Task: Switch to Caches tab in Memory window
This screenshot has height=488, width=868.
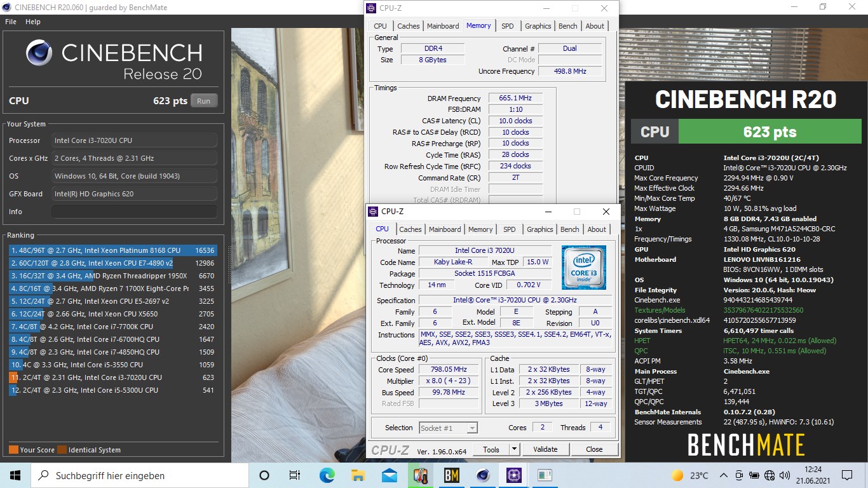Action: pyautogui.click(x=409, y=26)
